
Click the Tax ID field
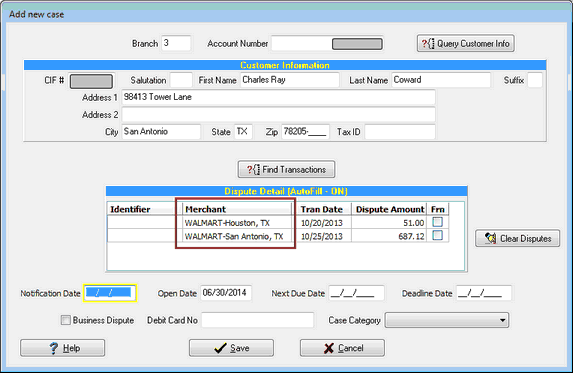[400, 132]
